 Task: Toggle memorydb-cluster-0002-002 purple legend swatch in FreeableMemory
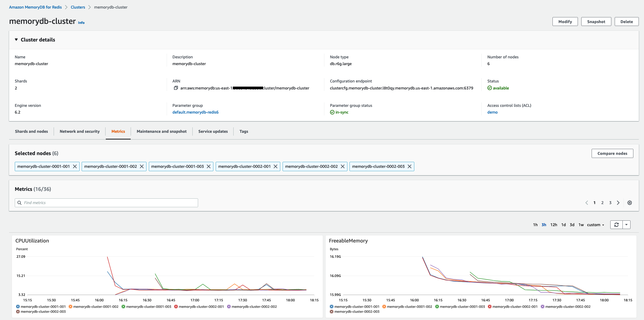(543, 307)
